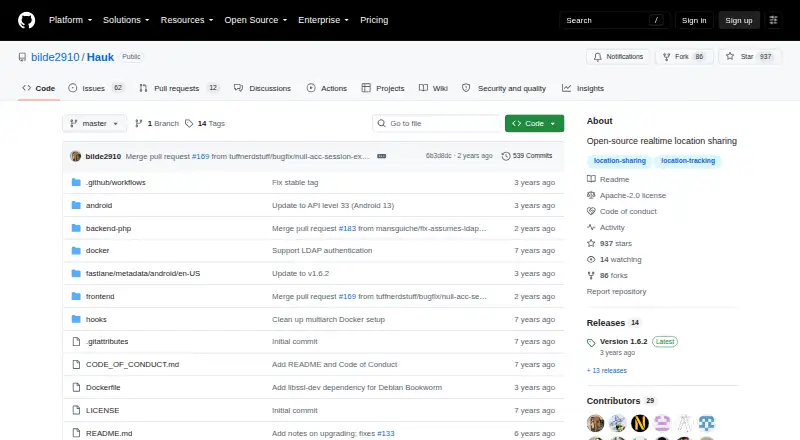Expand Open Source menu

256,20
